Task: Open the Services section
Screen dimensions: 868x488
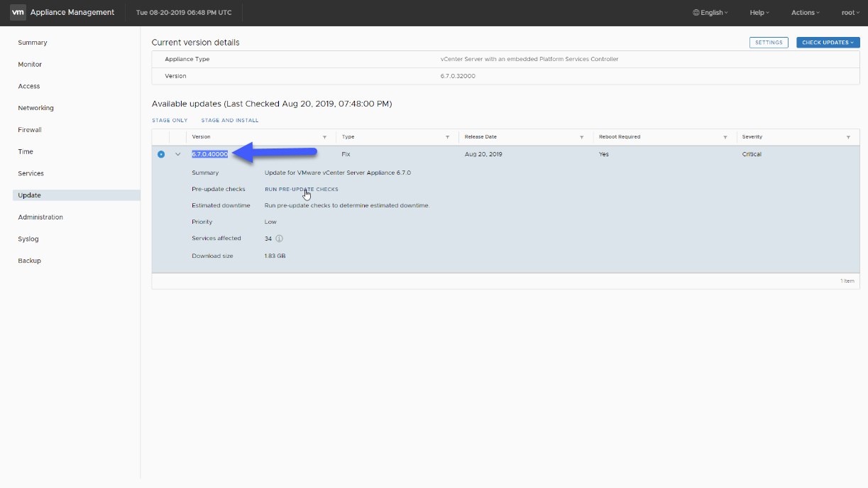Action: click(31, 173)
